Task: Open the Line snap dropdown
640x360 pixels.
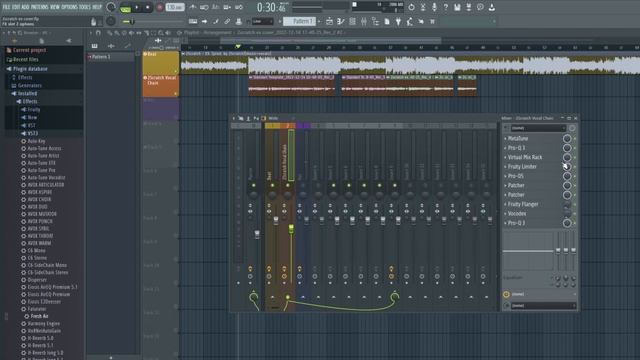Action: pyautogui.click(x=262, y=21)
